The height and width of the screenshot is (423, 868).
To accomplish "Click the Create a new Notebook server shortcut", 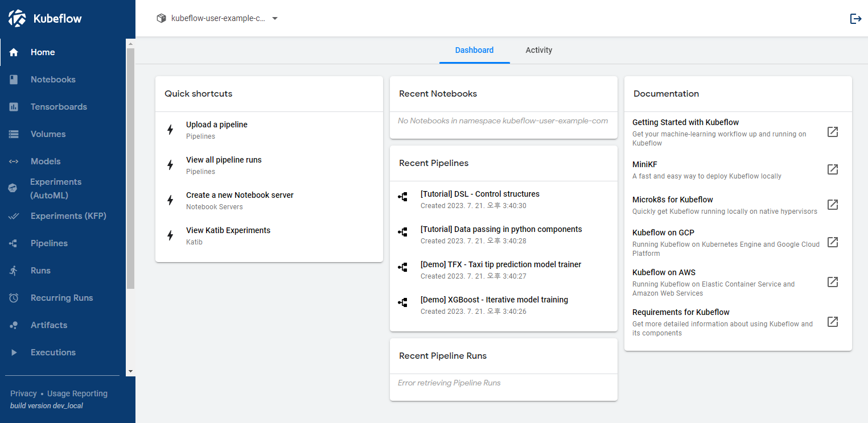I will (269, 200).
